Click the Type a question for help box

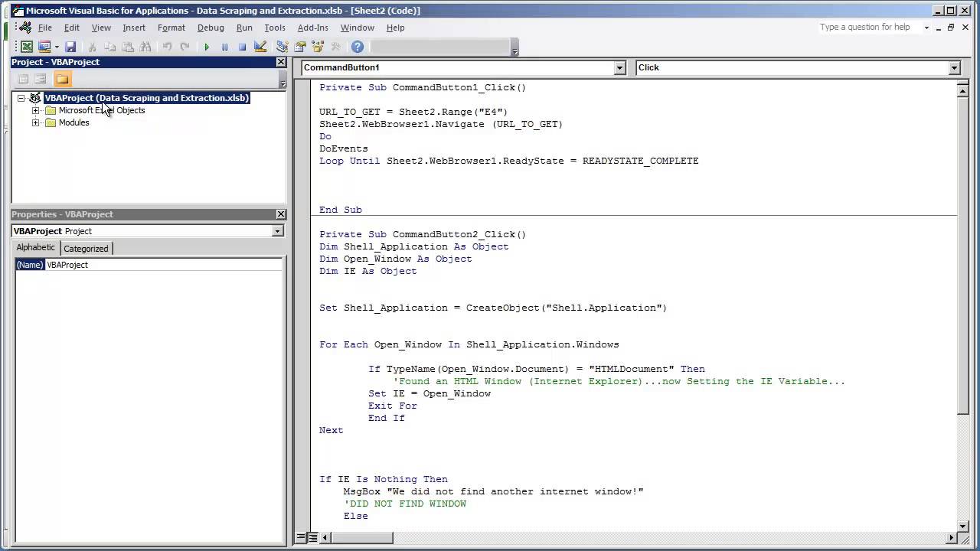[869, 27]
